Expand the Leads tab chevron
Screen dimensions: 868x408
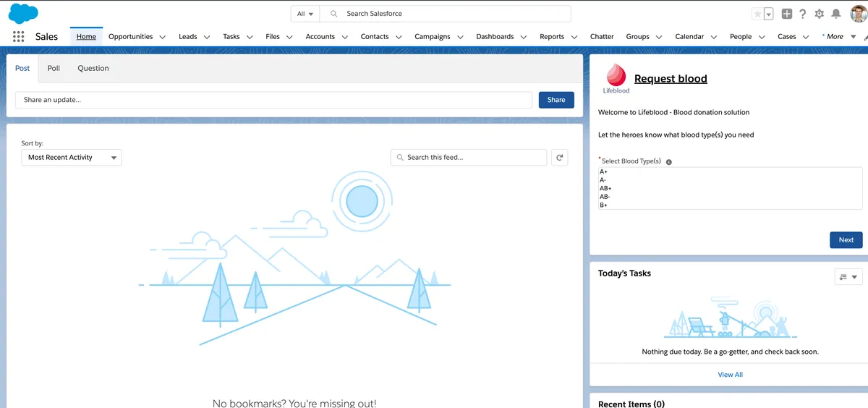click(207, 37)
